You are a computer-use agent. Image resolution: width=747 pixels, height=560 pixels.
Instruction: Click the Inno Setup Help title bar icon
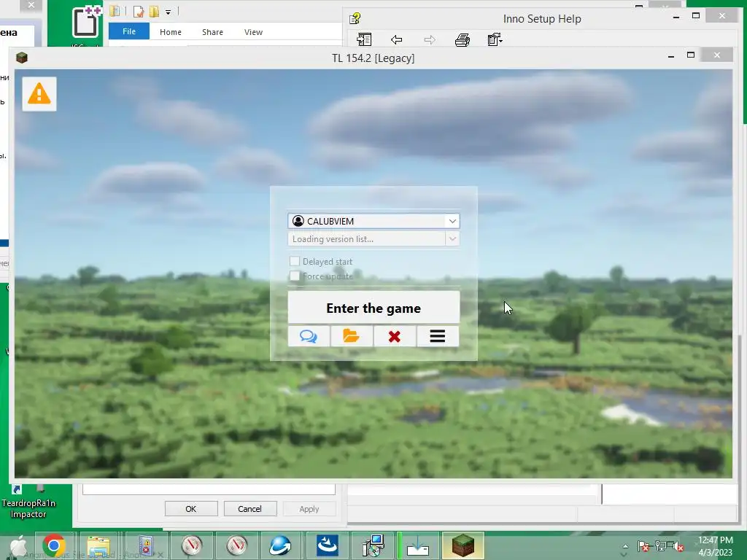355,18
